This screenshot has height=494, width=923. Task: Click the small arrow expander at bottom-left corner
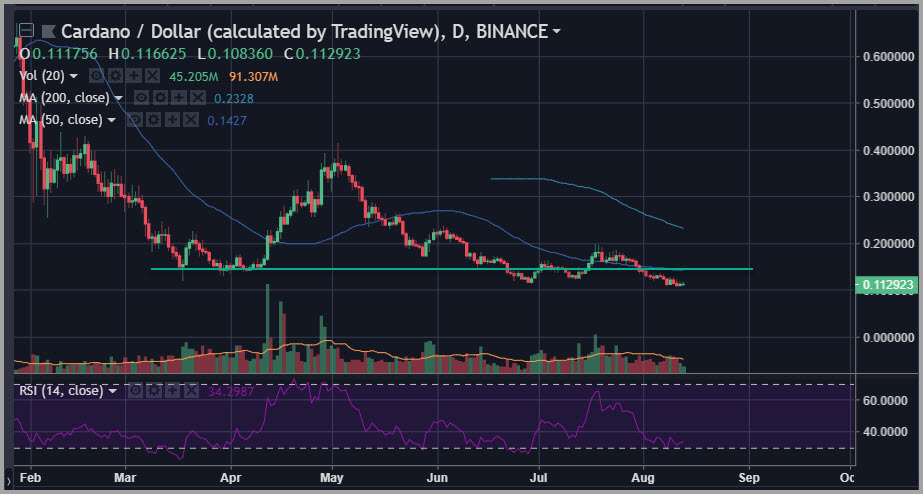[x=8, y=481]
